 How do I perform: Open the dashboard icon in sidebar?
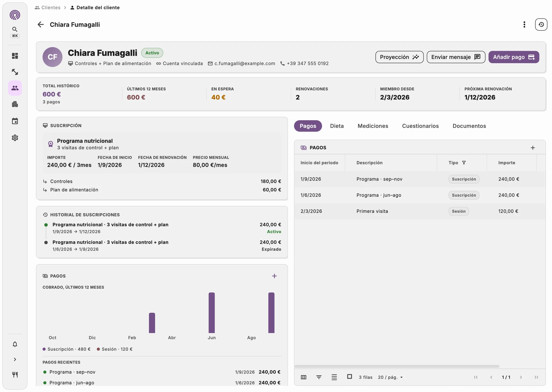click(x=15, y=56)
